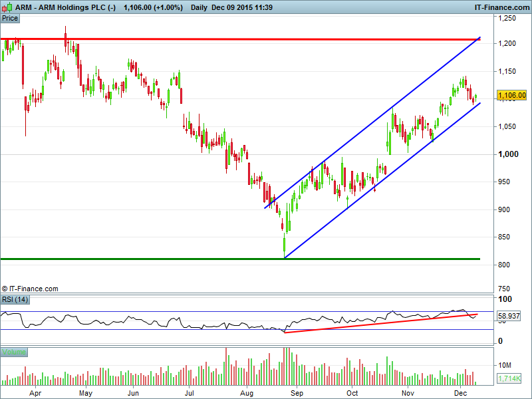Click the volume value tag 1,714K
This screenshot has height=399, width=532.
pos(511,378)
